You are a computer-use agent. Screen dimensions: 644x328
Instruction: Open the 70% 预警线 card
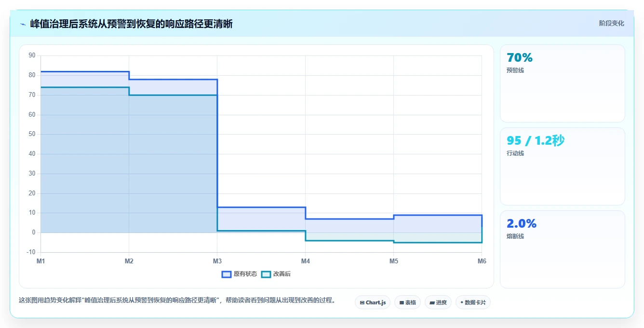[x=563, y=83]
